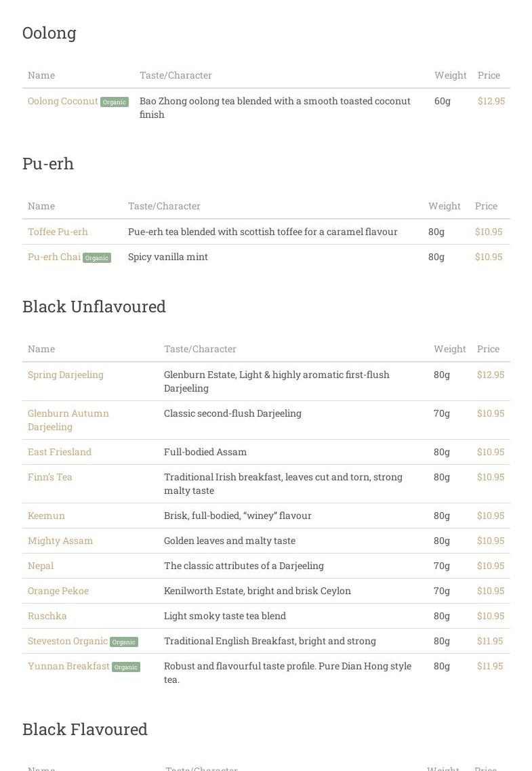The width and height of the screenshot is (532, 771).
Task: Open the Finn's Tea link
Action: [49, 477]
